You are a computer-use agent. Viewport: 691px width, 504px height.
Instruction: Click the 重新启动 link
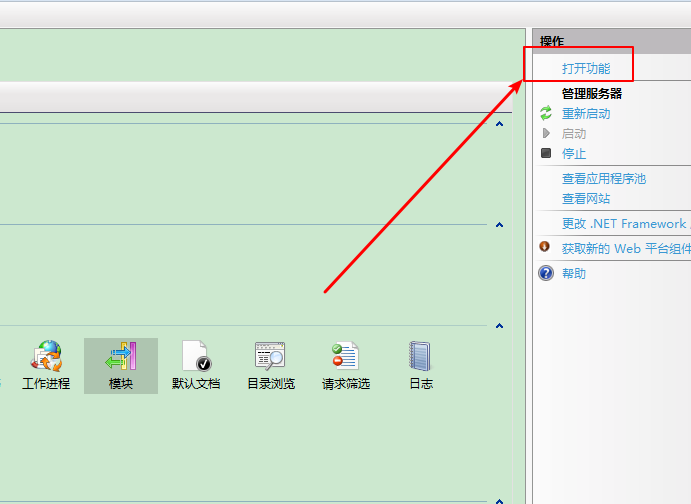[586, 114]
